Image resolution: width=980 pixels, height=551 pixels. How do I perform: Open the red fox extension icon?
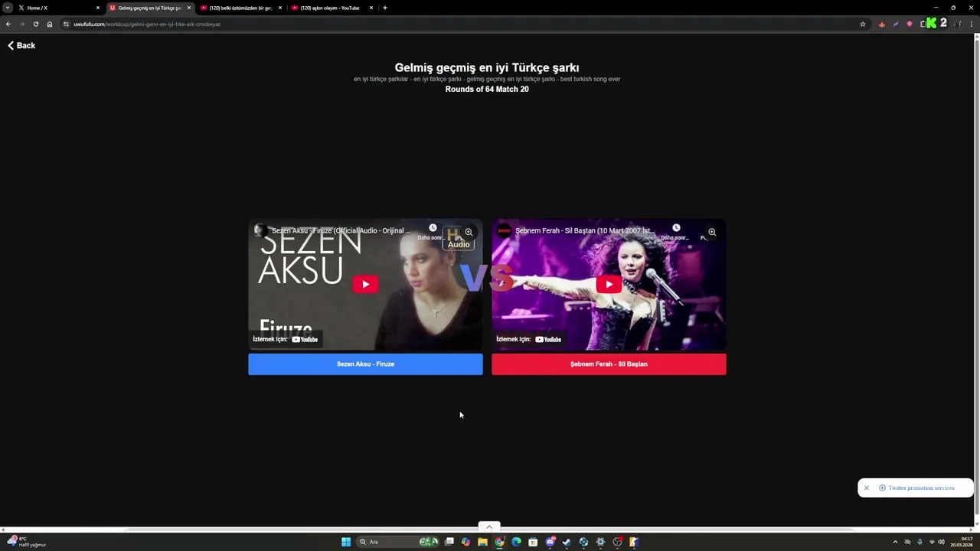coord(882,24)
